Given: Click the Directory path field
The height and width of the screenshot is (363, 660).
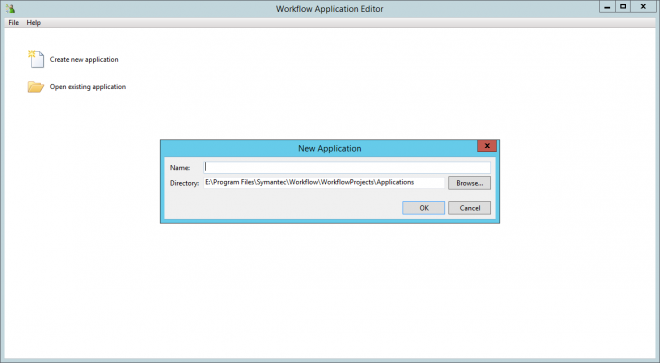Looking at the screenshot, I should click(324, 182).
